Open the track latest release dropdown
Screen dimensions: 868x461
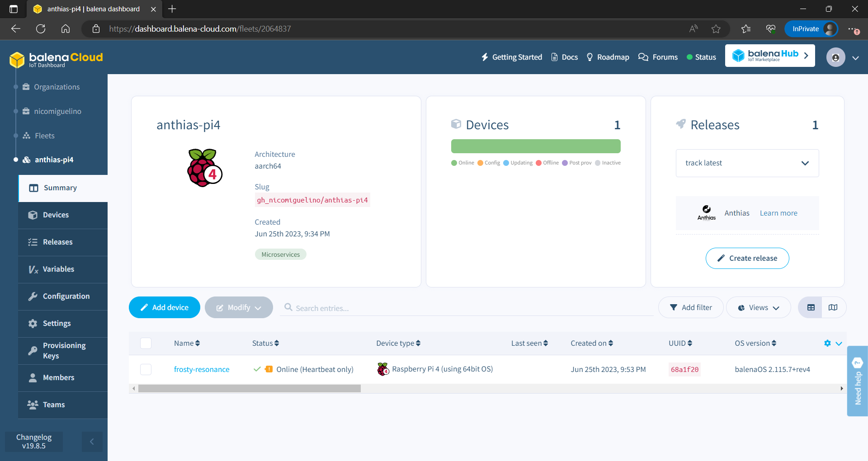(747, 163)
